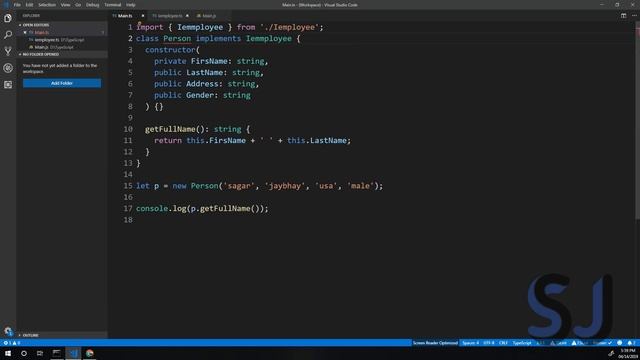Open the Manage gear at activity bar bottom
The width and height of the screenshot is (640, 360).
point(8,331)
